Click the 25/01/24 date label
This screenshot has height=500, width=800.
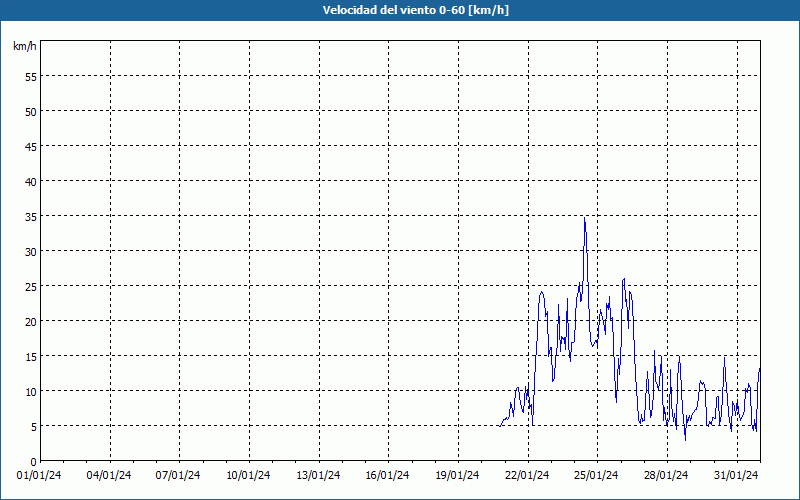pyautogui.click(x=596, y=476)
